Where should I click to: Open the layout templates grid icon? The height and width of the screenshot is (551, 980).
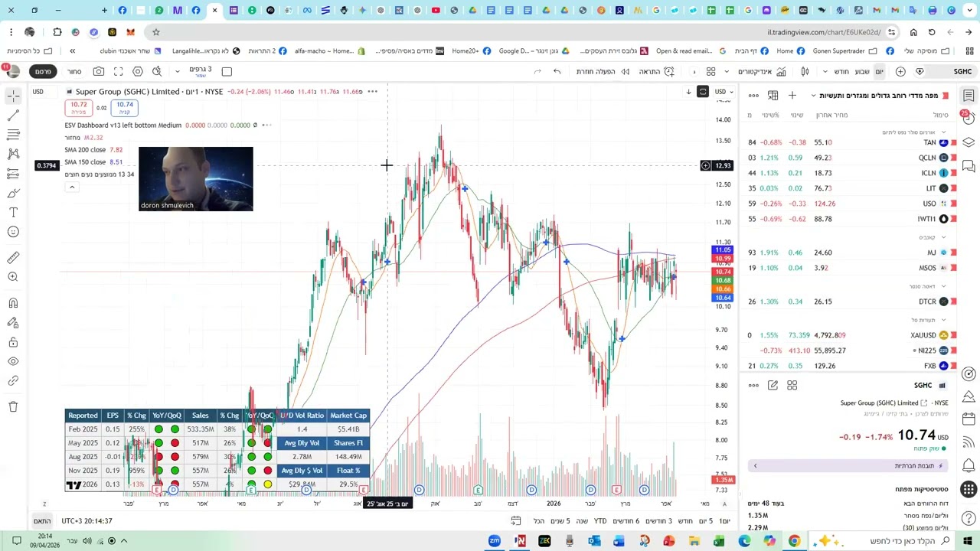(x=710, y=71)
